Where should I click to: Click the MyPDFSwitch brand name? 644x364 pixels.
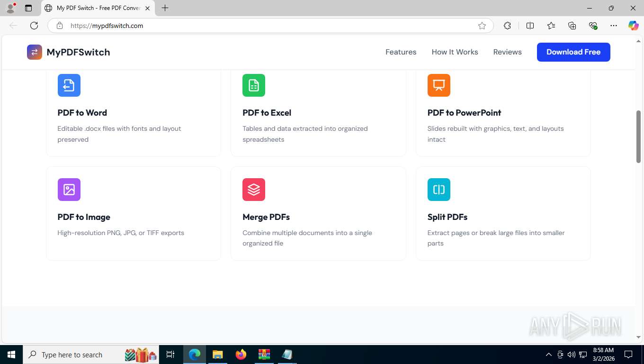[x=78, y=52]
